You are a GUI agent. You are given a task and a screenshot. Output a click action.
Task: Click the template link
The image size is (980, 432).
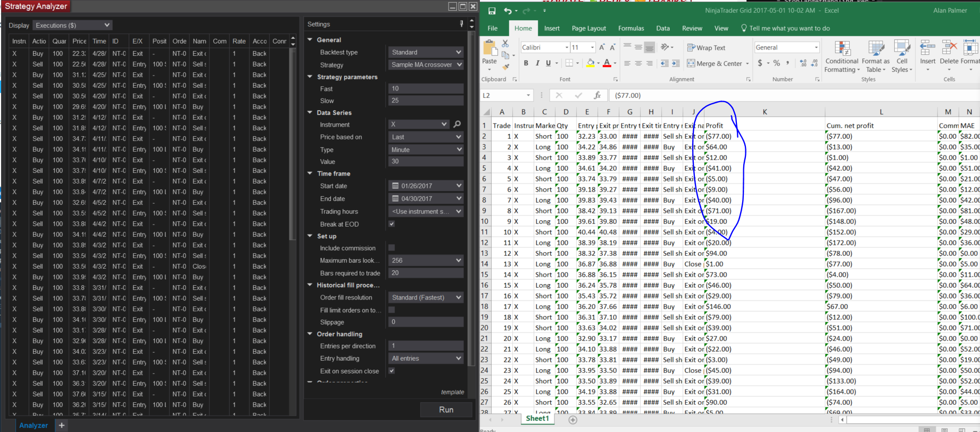(x=452, y=392)
